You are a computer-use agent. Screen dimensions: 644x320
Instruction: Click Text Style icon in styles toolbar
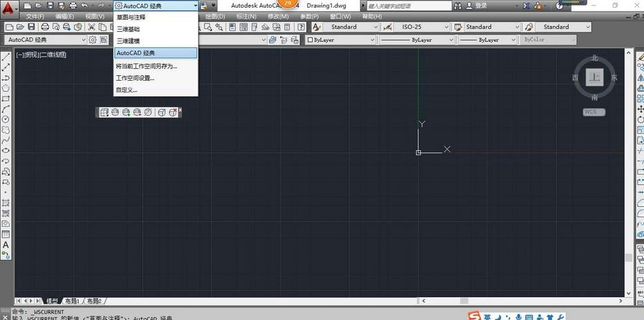(x=316, y=27)
